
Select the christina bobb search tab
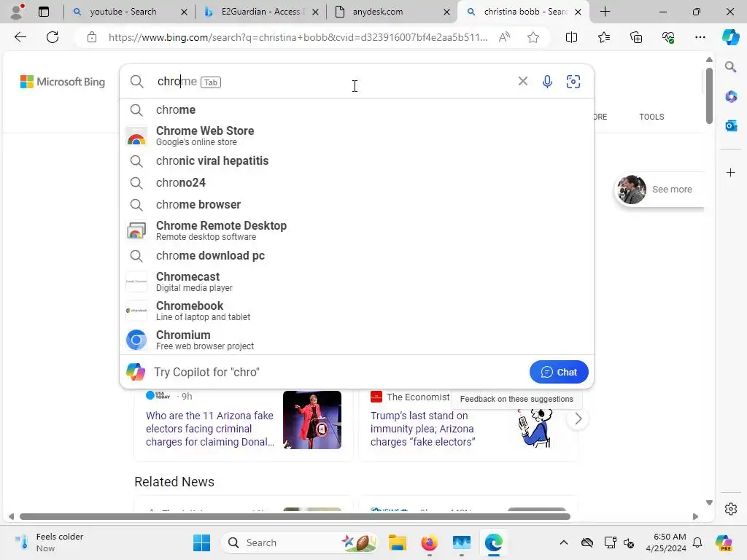click(x=524, y=12)
